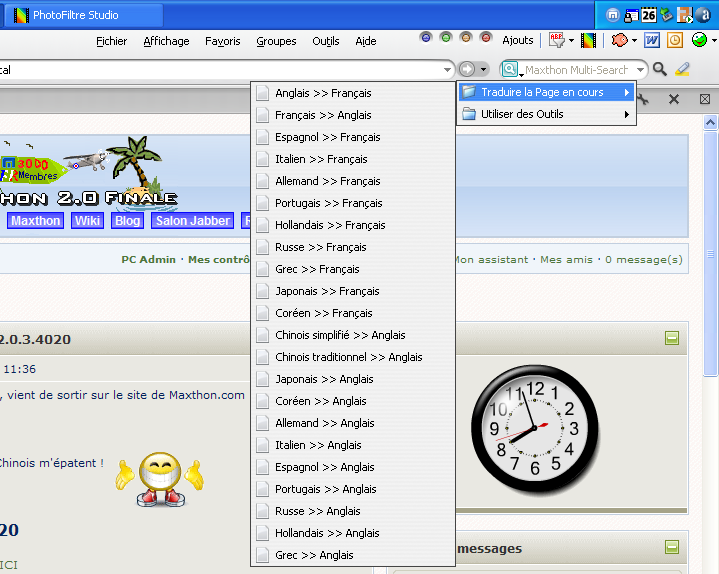The width and height of the screenshot is (719, 574).
Task: Open dropdown arrow beside the Go button
Action: coord(483,70)
